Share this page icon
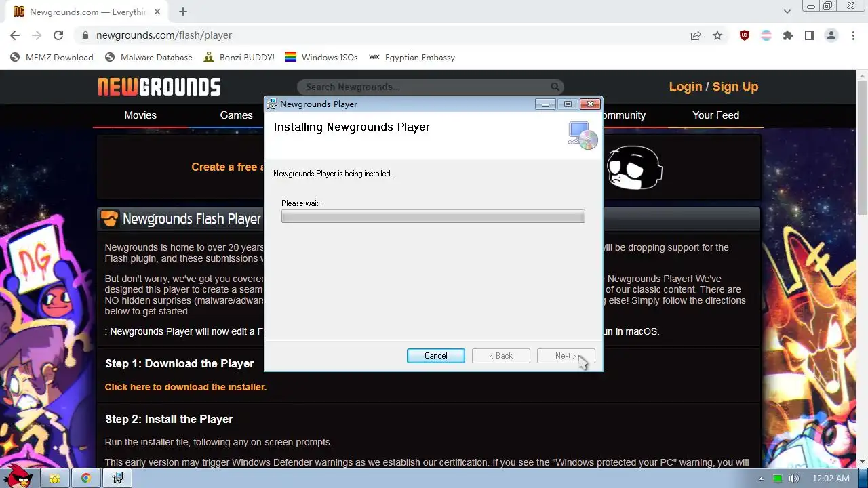Viewport: 868px width, 488px height. (696, 35)
